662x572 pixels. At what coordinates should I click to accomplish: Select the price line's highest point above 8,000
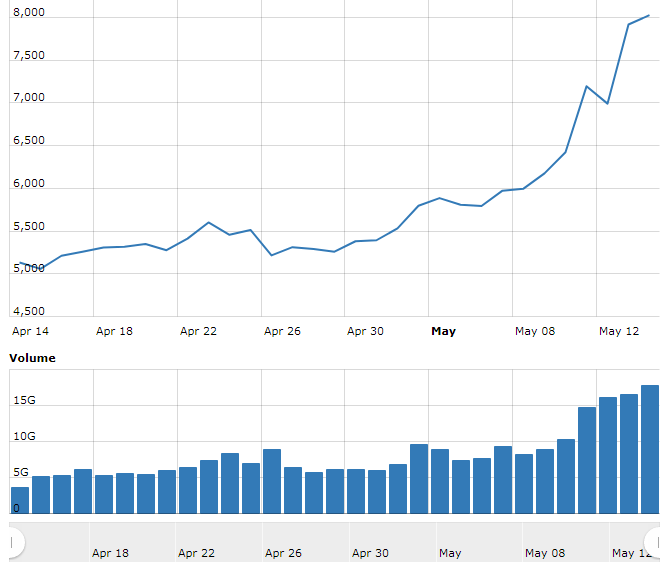click(650, 16)
